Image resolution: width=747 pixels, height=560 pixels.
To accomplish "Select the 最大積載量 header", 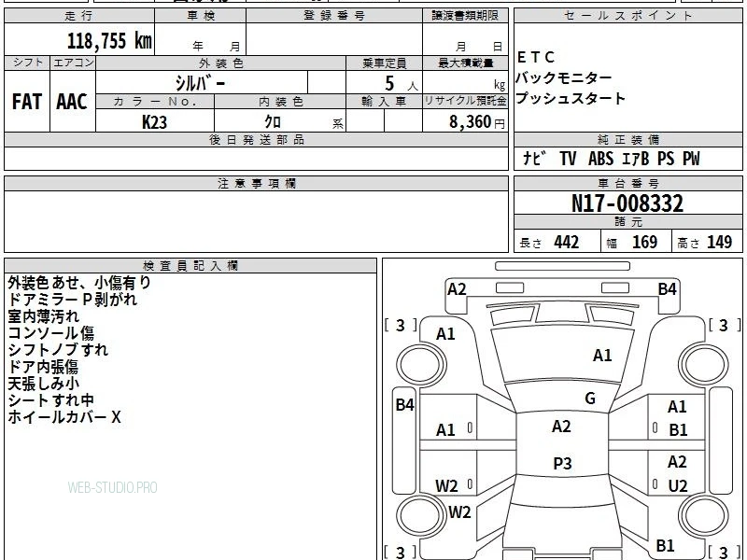I will (x=465, y=63).
